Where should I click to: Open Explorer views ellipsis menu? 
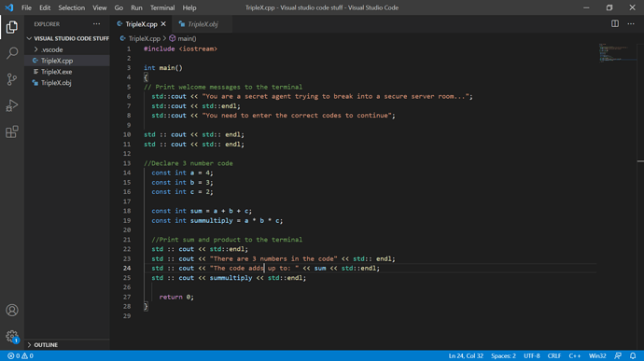tap(96, 24)
